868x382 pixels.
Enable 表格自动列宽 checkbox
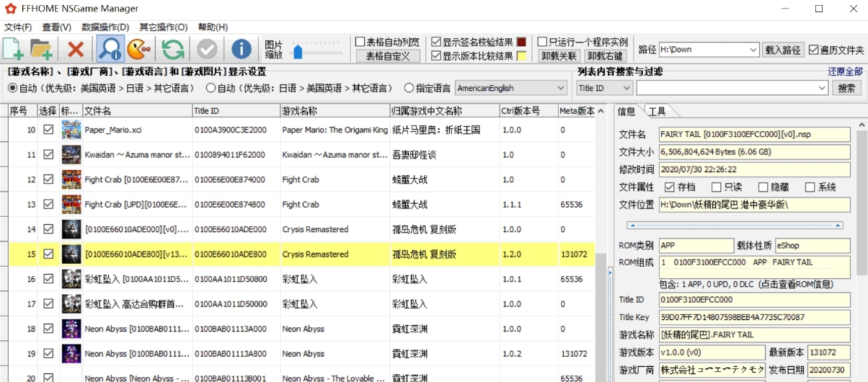360,42
